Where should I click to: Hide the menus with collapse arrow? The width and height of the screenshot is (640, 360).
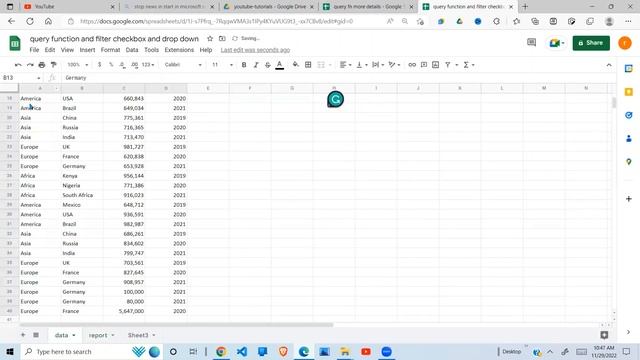coord(609,65)
